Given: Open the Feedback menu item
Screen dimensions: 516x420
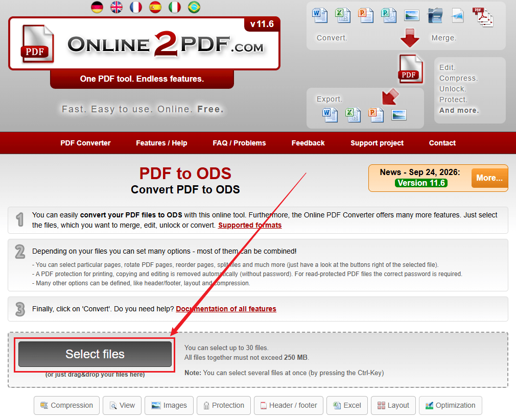Looking at the screenshot, I should [308, 143].
